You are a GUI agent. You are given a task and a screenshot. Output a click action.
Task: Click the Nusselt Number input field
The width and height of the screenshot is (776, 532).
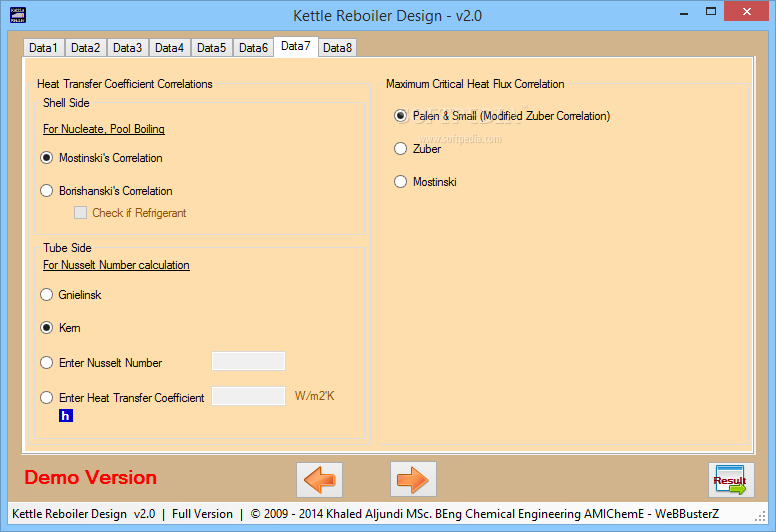coord(248,361)
